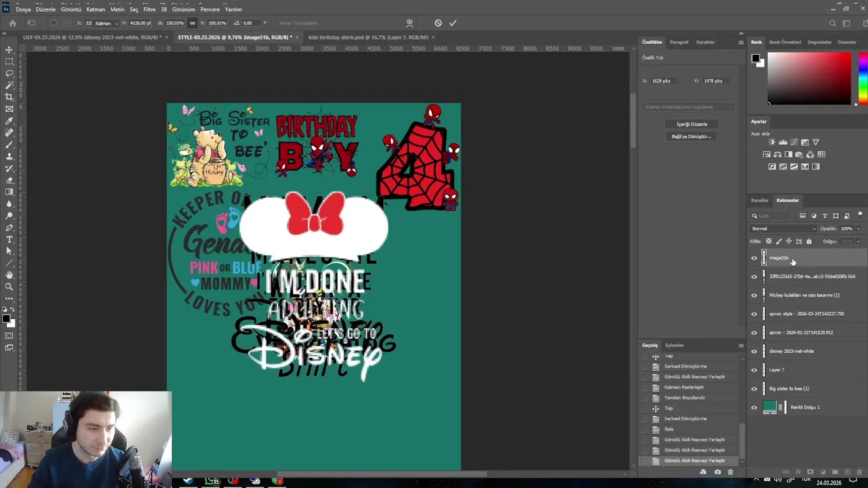
Task: Toggle visibility of Layer 7
Action: click(x=754, y=370)
